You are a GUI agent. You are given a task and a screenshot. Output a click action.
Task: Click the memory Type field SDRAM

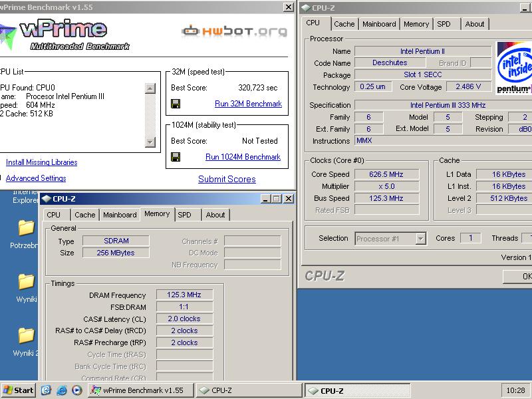point(116,241)
